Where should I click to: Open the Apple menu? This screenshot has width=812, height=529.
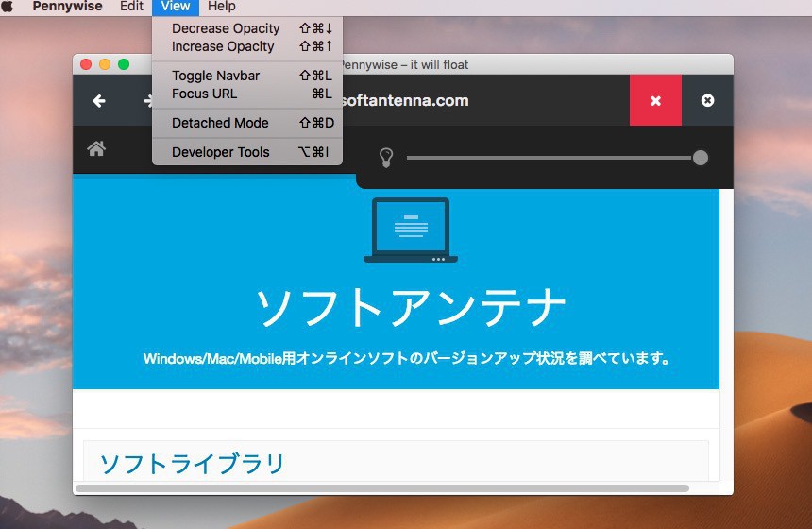pyautogui.click(x=8, y=7)
